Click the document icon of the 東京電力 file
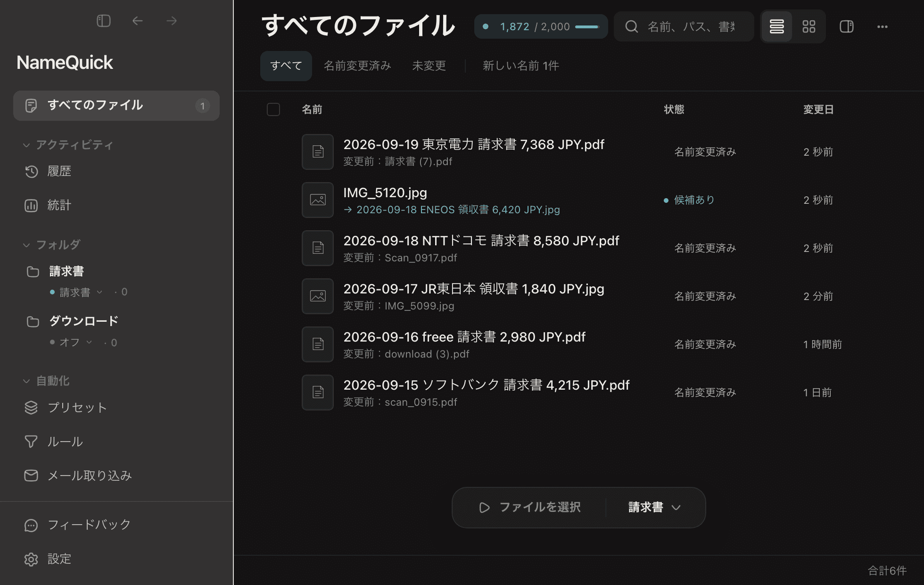The width and height of the screenshot is (924, 585). [318, 152]
